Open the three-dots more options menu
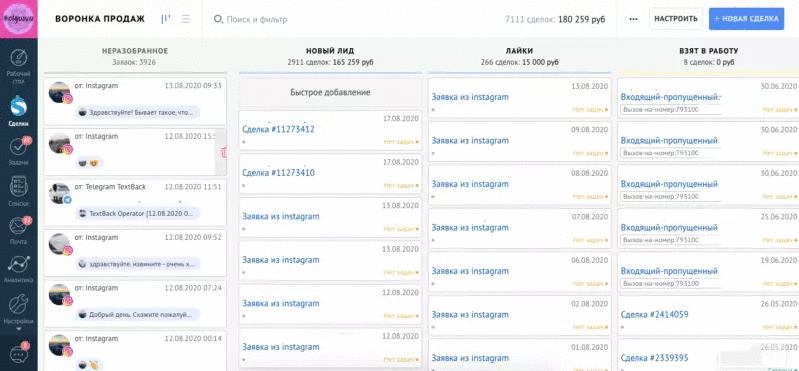Screen dimensions: 799x371 (x=633, y=19)
